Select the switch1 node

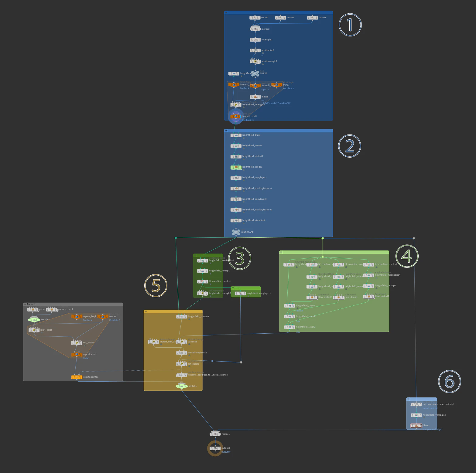pyautogui.click(x=182, y=386)
